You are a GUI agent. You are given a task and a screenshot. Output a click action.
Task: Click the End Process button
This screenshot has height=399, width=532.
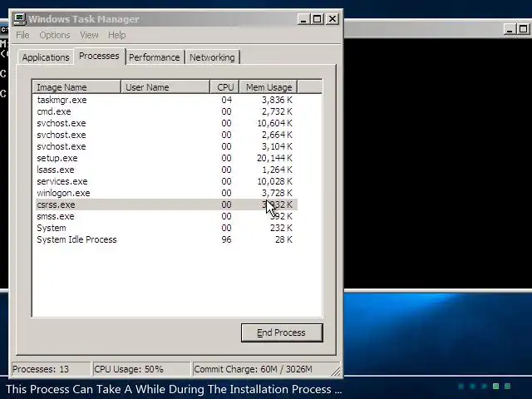pyautogui.click(x=282, y=332)
